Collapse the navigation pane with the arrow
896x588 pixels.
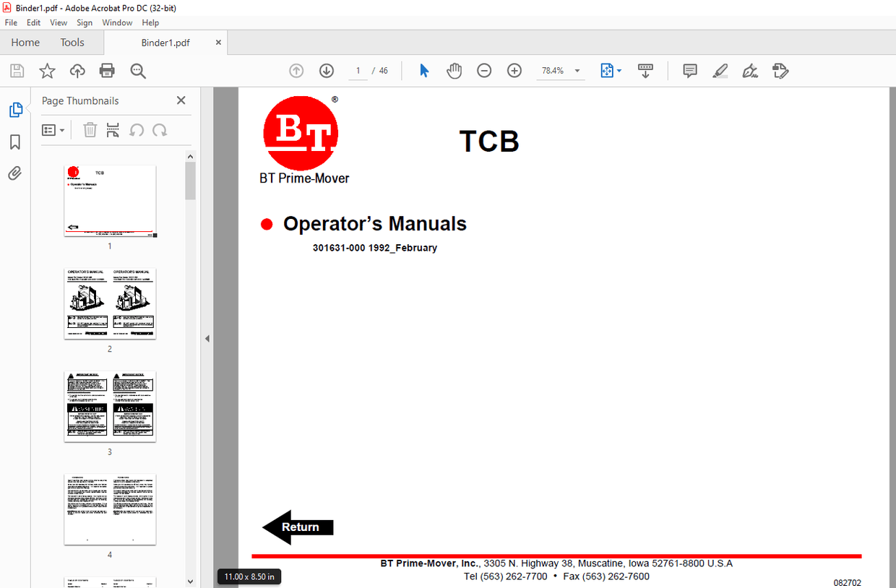point(207,338)
